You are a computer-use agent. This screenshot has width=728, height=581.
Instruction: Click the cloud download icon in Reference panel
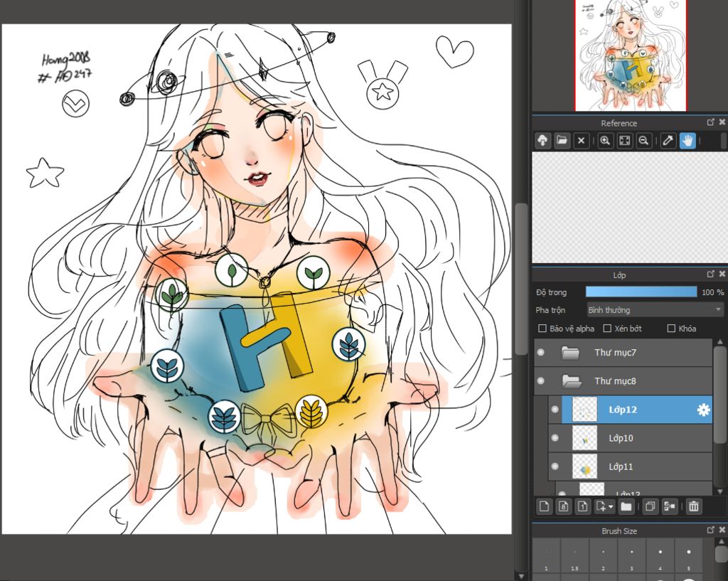point(542,140)
